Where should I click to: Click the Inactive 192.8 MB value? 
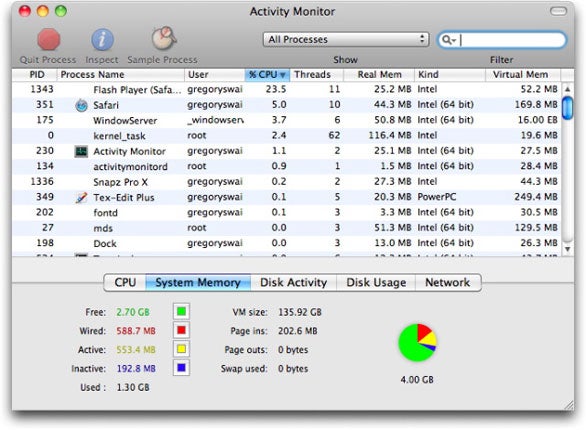click(x=136, y=369)
